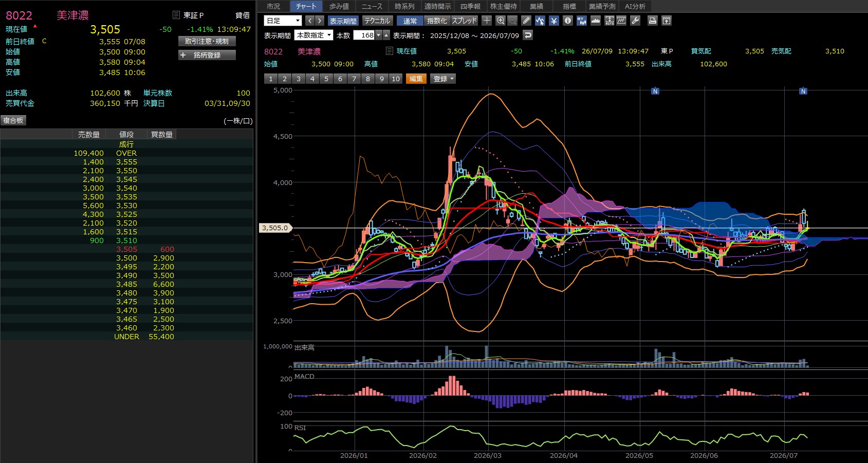This screenshot has width=868, height=463.
Task: Reset display period with return arrow icon
Action: click(528, 35)
